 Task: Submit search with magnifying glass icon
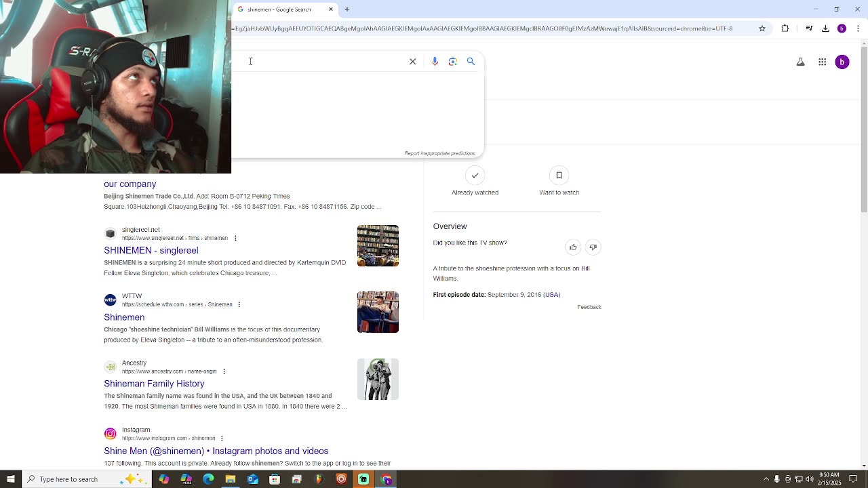click(471, 62)
